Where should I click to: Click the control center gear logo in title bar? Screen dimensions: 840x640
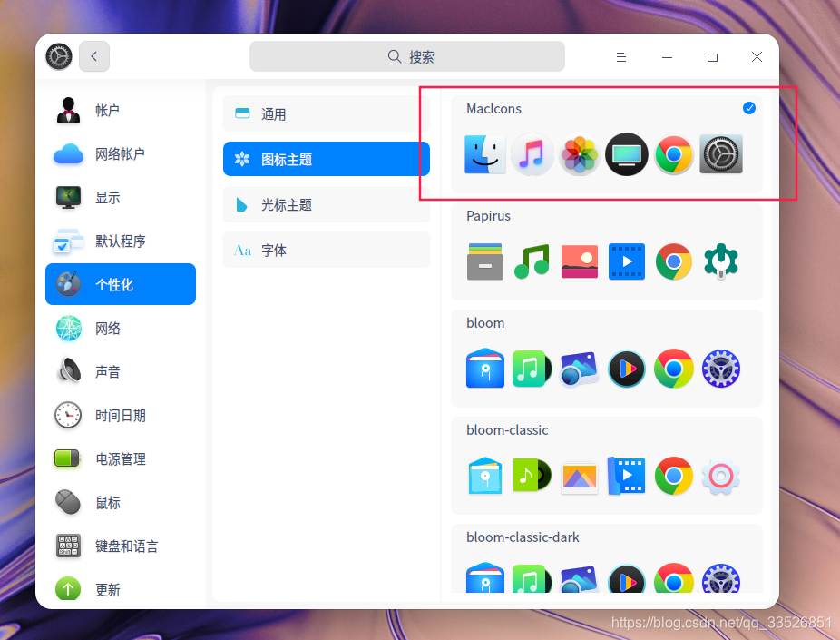pyautogui.click(x=59, y=56)
